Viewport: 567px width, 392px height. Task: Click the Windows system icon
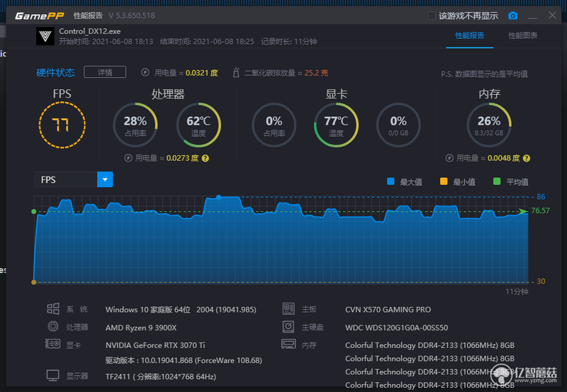pos(53,309)
